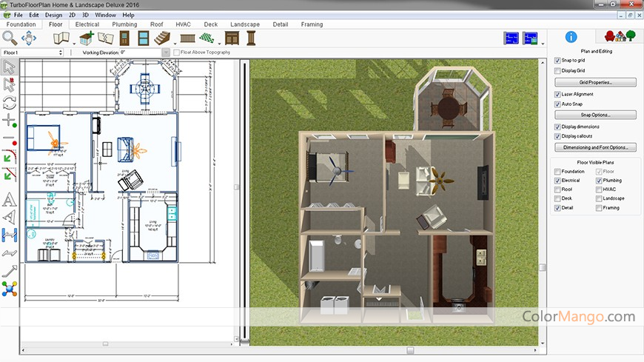Choose the plus Add Point tool
The height and width of the screenshot is (362, 644).
coord(9,121)
